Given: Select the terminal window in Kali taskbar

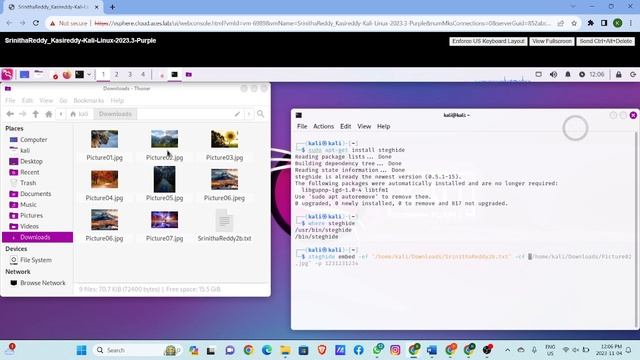Looking at the screenshot, I should coord(175,74).
